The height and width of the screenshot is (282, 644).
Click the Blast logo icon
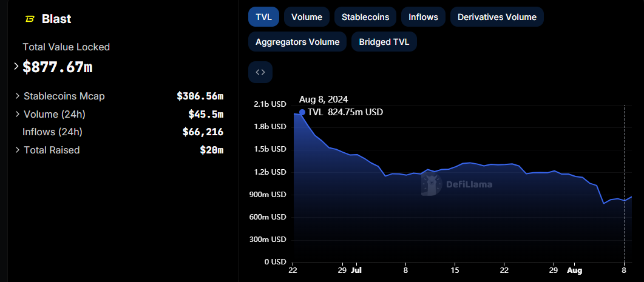click(30, 19)
